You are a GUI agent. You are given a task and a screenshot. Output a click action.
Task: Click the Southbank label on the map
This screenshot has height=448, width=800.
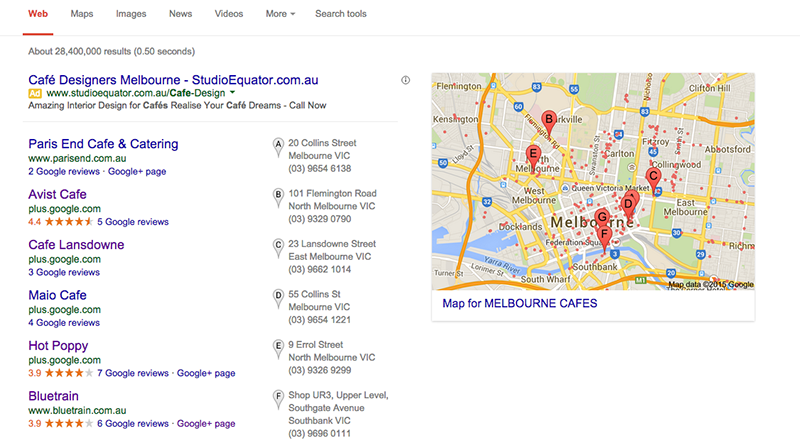(595, 267)
